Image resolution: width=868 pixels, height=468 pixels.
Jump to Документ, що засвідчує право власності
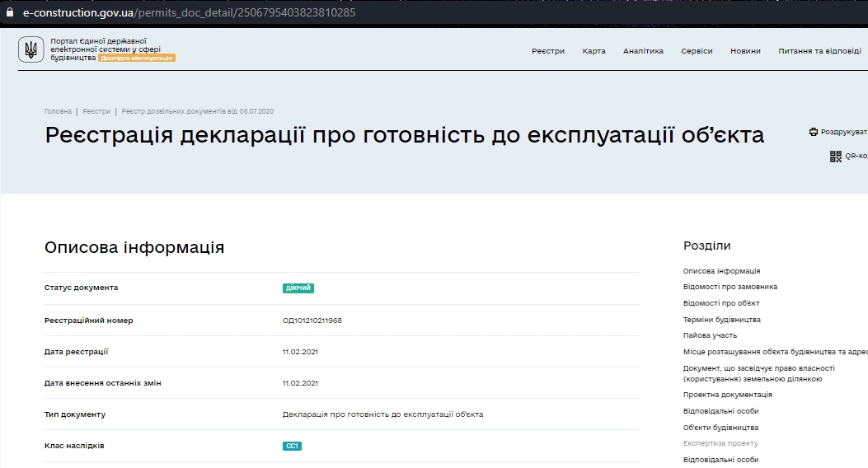click(x=759, y=373)
